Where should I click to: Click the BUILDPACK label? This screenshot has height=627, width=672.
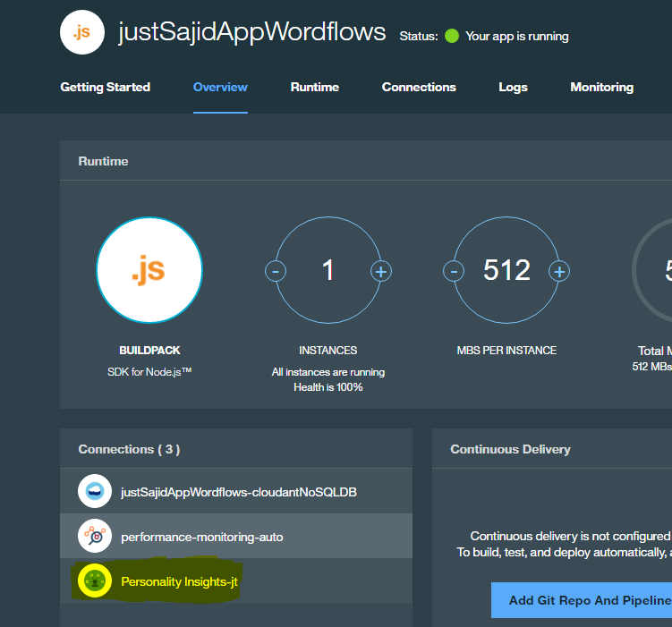pyautogui.click(x=149, y=351)
